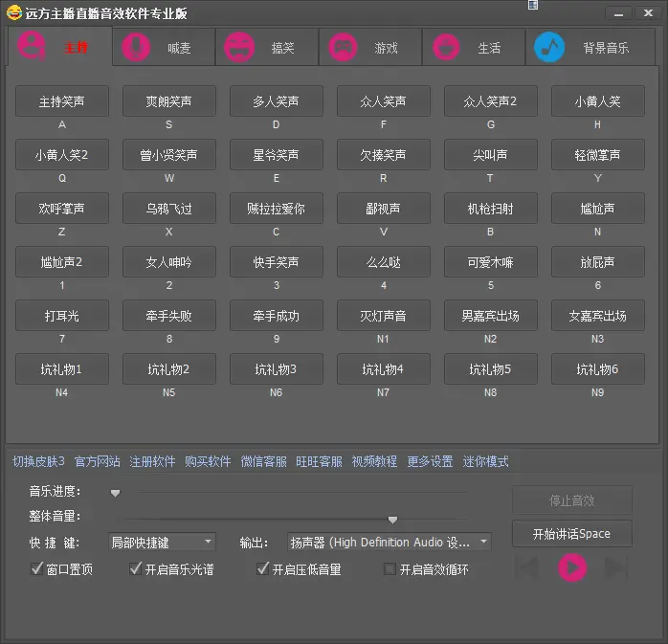Image resolution: width=668 pixels, height=644 pixels.
Task: Click the 整体音量 volume slider handle
Action: point(392,520)
